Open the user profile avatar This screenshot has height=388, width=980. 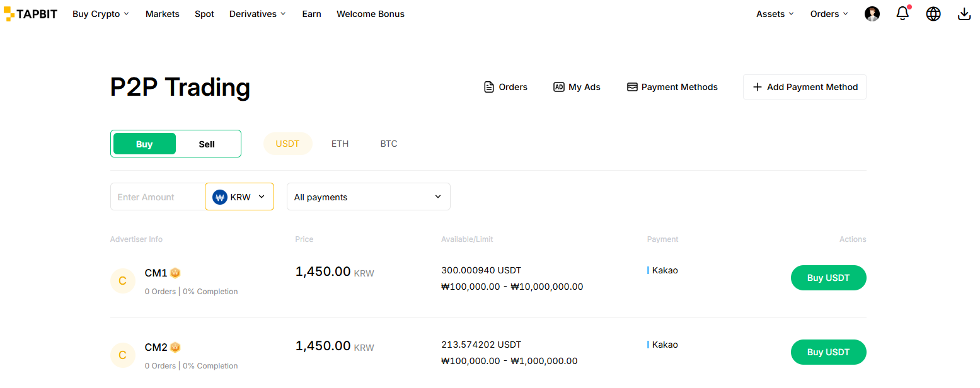[872, 14]
